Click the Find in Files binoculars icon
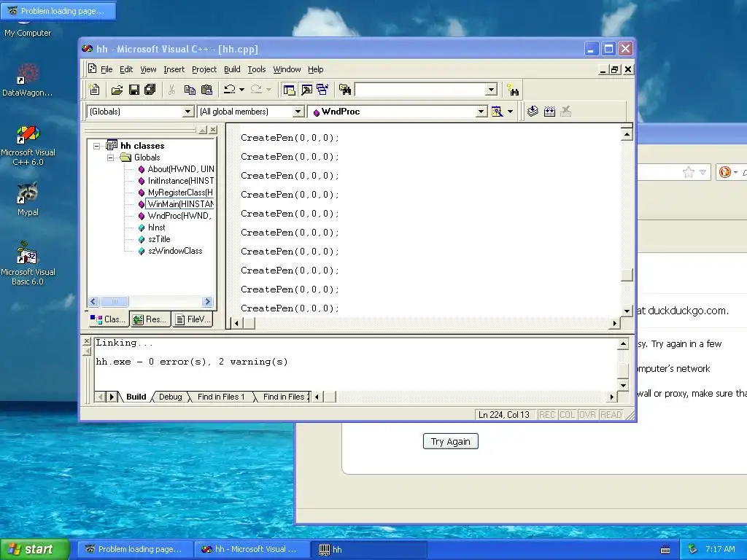This screenshot has width=747, height=560. pyautogui.click(x=345, y=90)
